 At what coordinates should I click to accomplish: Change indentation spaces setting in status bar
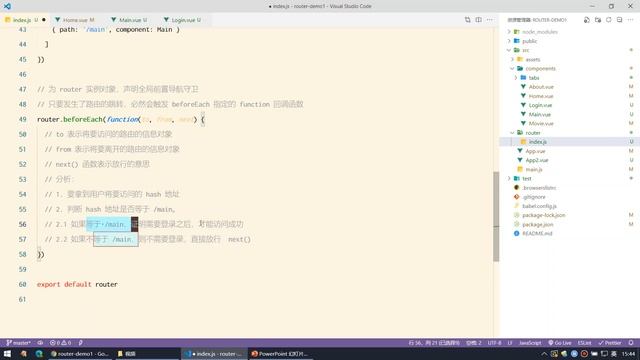tap(473, 343)
